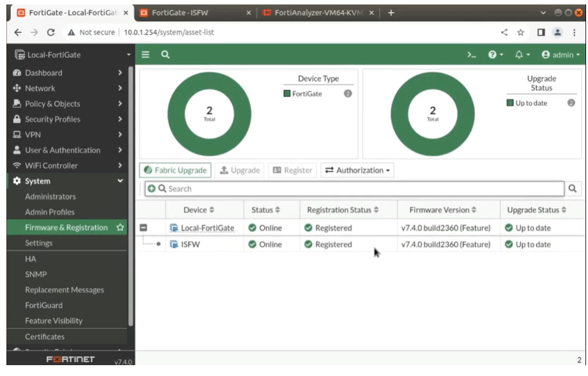This screenshot has height=376, width=588.
Task: Open the notifications bell menu
Action: click(522, 55)
